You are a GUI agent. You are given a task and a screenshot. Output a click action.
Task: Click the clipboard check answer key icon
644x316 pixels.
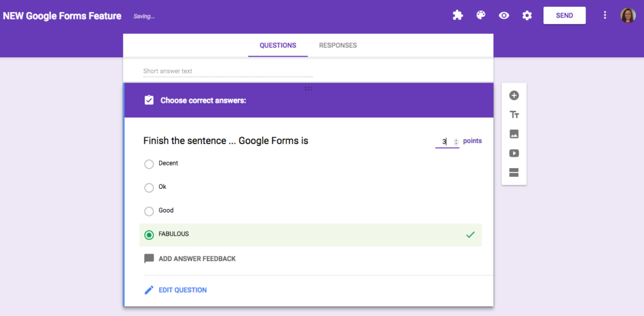(x=149, y=100)
